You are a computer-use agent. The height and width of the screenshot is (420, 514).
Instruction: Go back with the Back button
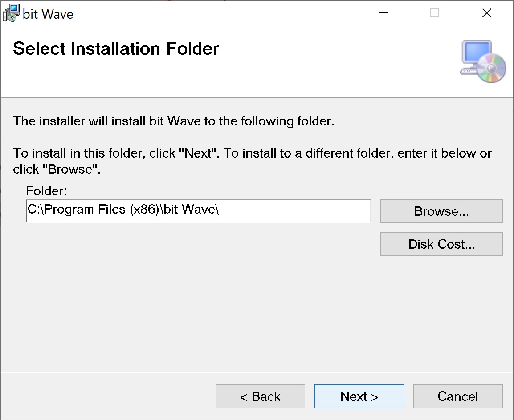[260, 396]
